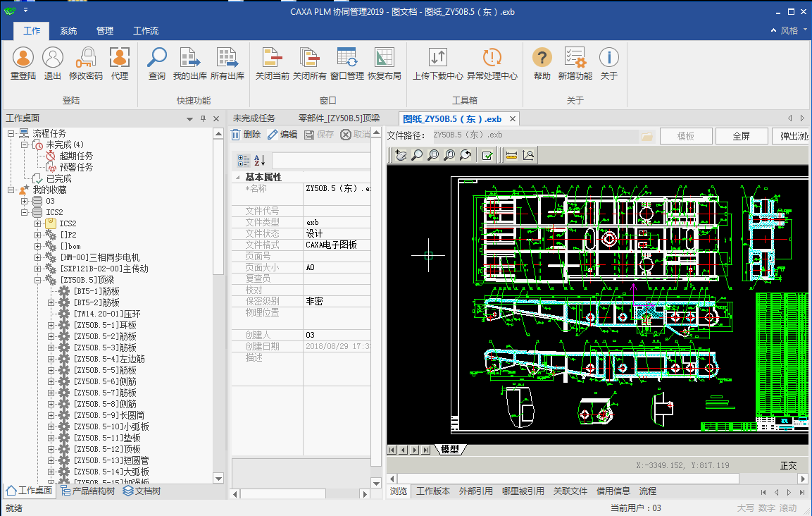Click the zoom previous tool in viewer toolbar
Image resolution: width=812 pixels, height=516 pixels.
pyautogui.click(x=465, y=155)
